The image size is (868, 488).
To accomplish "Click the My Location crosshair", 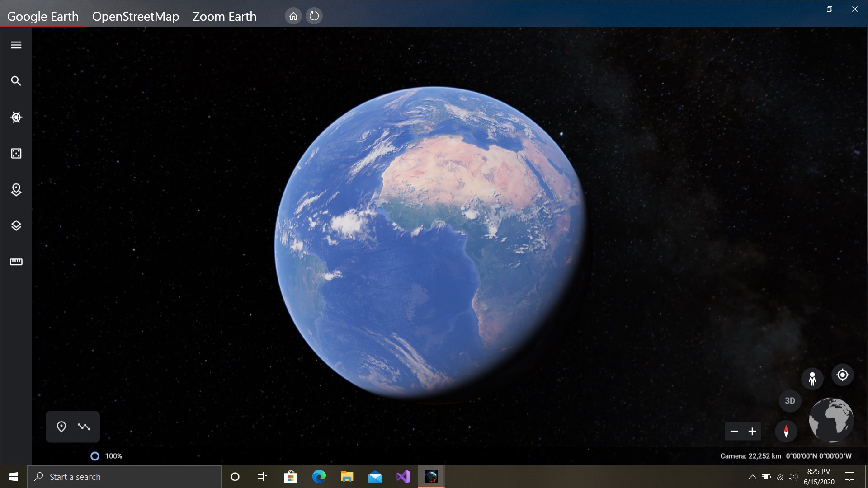I will (x=843, y=375).
